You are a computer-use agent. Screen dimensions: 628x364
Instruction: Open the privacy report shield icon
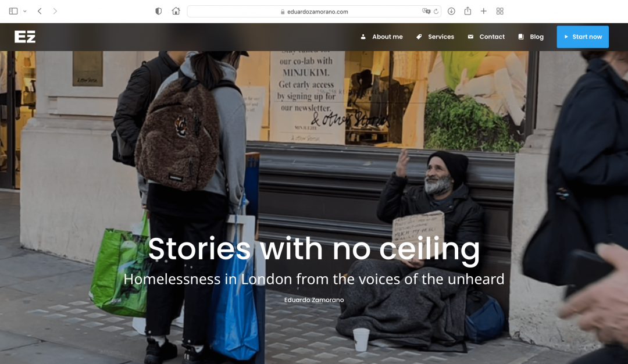(x=159, y=11)
